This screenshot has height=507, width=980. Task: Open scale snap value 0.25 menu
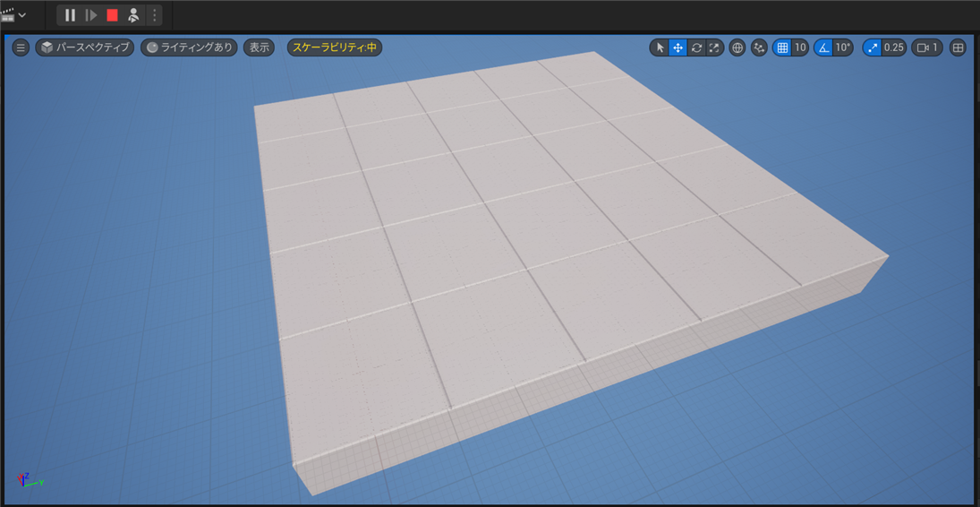pos(894,47)
